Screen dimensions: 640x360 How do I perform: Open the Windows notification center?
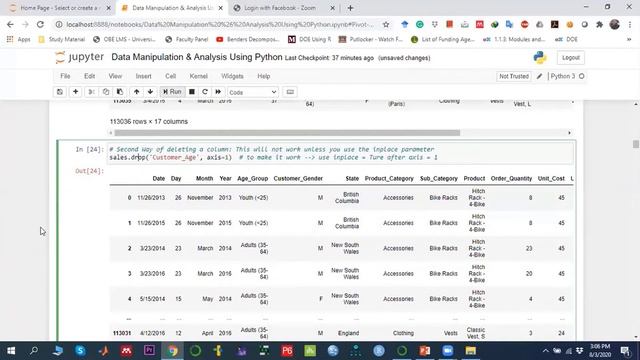tap(625, 351)
